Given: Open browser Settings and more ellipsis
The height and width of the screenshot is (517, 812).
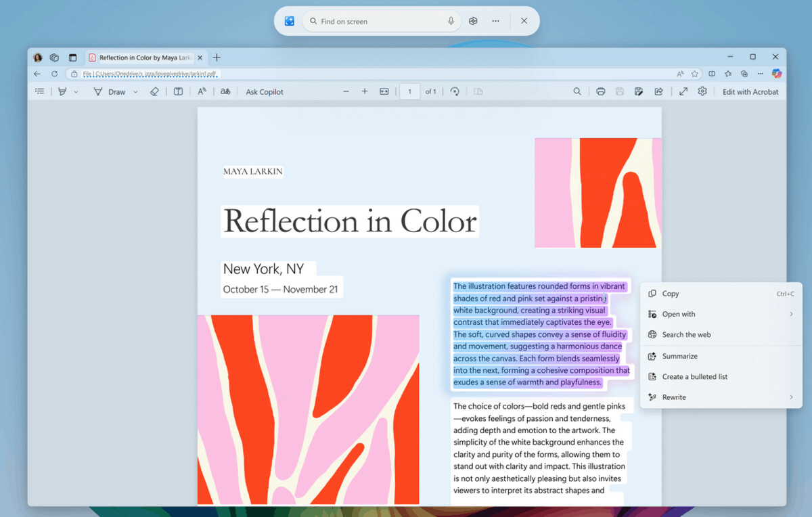Looking at the screenshot, I should (761, 74).
